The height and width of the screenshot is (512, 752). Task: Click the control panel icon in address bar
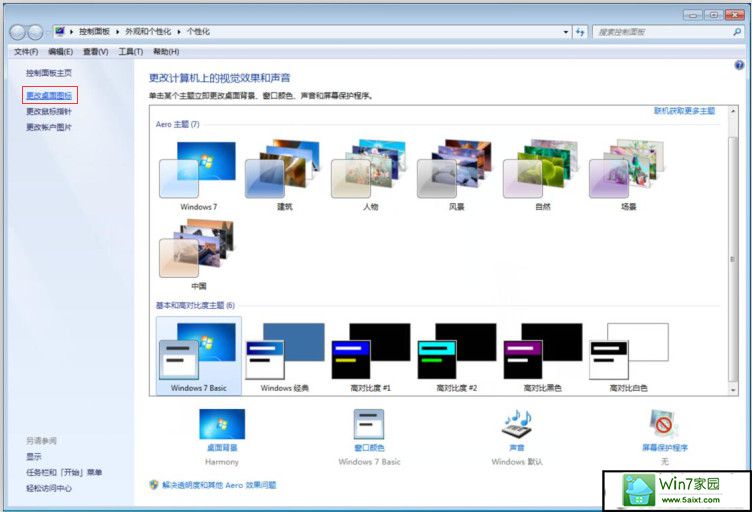(60, 32)
